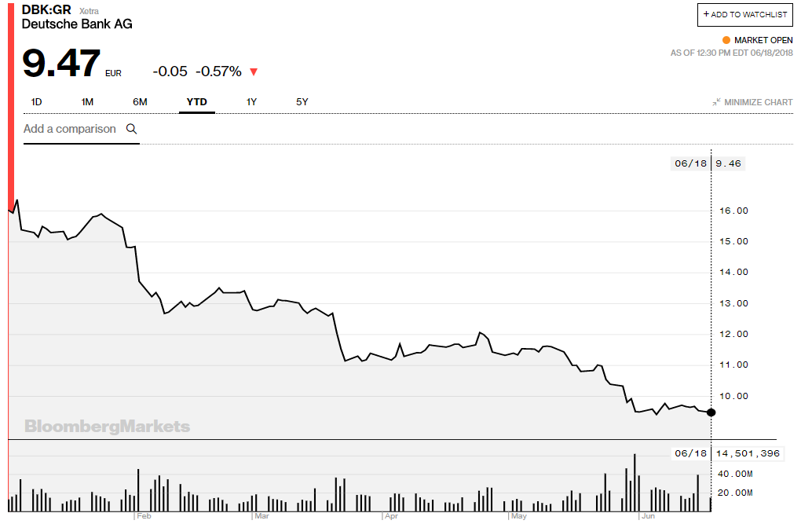The height and width of the screenshot is (524, 812).
Task: Switch to the 1Y chart view
Action: (x=251, y=102)
